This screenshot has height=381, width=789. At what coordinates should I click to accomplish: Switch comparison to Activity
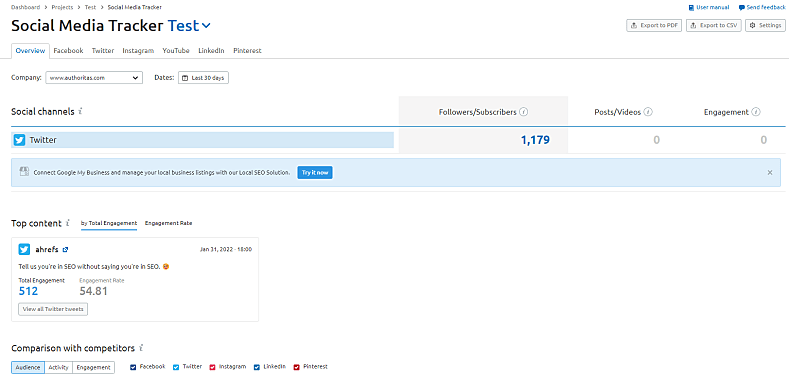coord(58,367)
